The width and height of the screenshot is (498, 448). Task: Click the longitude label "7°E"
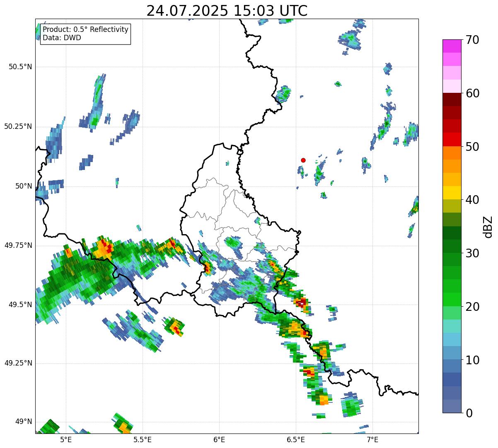click(x=372, y=439)
